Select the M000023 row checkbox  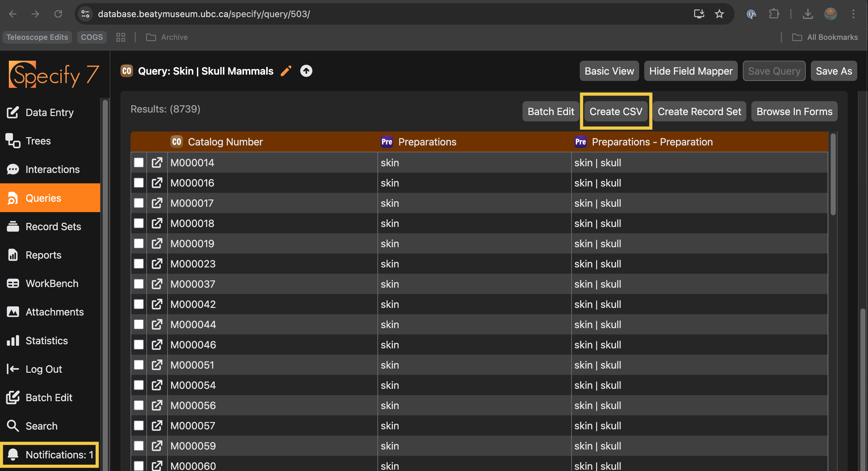(x=138, y=264)
